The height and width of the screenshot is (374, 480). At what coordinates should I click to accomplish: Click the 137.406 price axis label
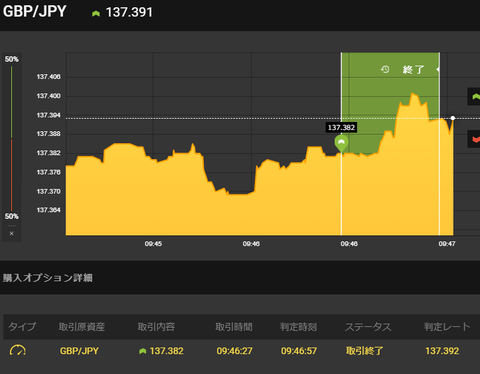click(x=49, y=77)
